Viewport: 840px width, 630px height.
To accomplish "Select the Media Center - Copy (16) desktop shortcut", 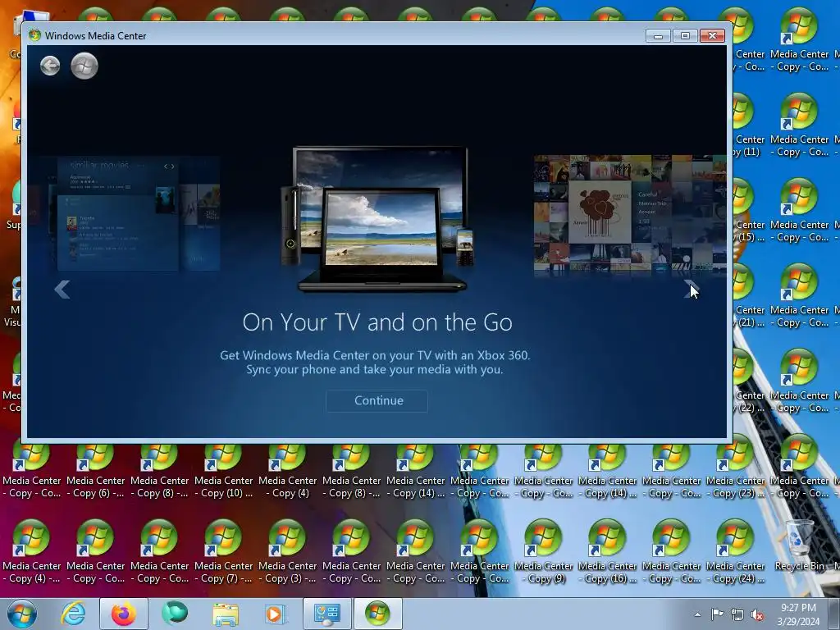I will (608, 552).
